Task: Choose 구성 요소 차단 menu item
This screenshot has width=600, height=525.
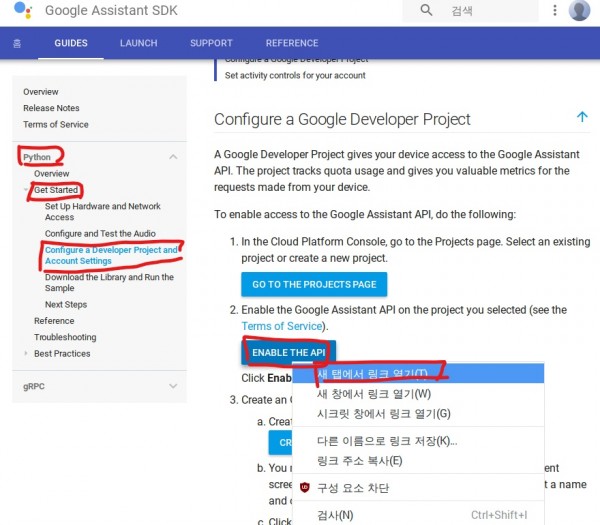Action: coord(418,488)
